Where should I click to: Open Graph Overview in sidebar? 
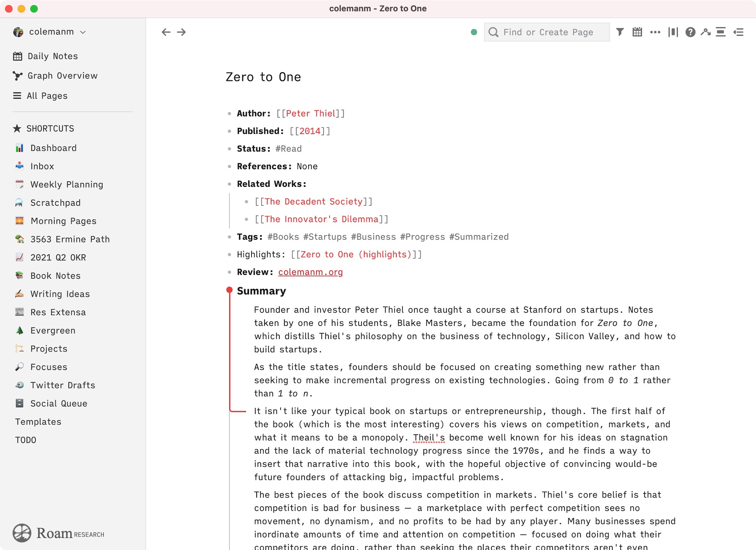point(55,76)
